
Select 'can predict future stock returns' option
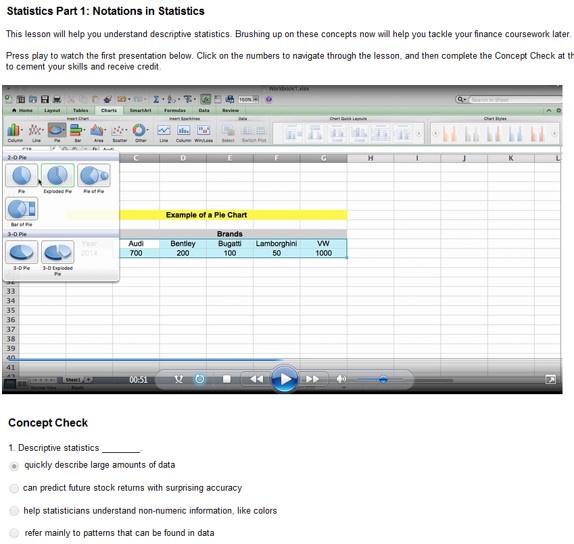14,489
